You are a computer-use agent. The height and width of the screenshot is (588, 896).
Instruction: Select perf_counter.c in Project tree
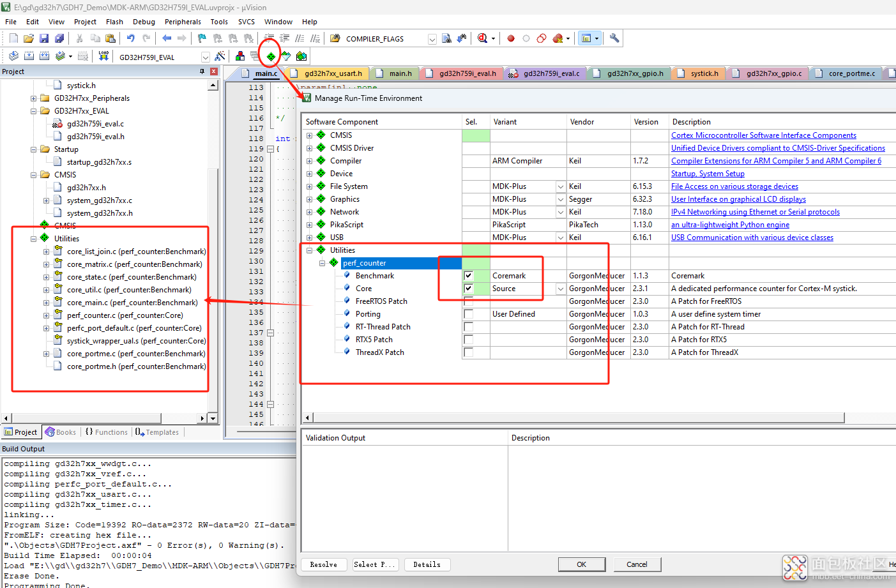tap(125, 315)
